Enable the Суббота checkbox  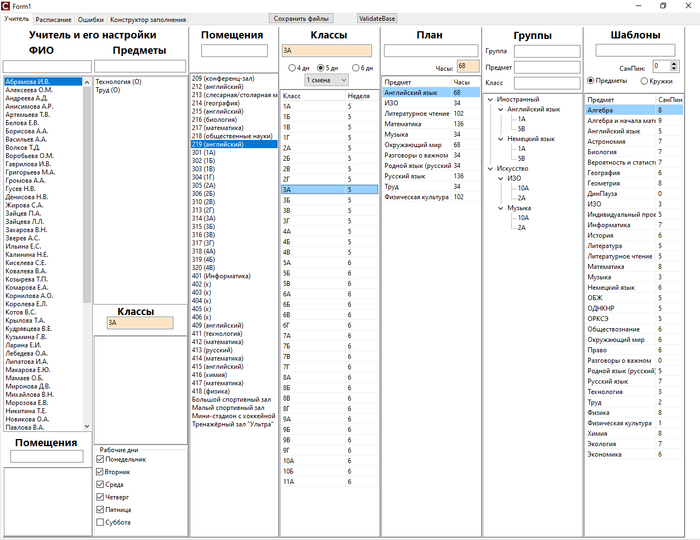pos(100,522)
